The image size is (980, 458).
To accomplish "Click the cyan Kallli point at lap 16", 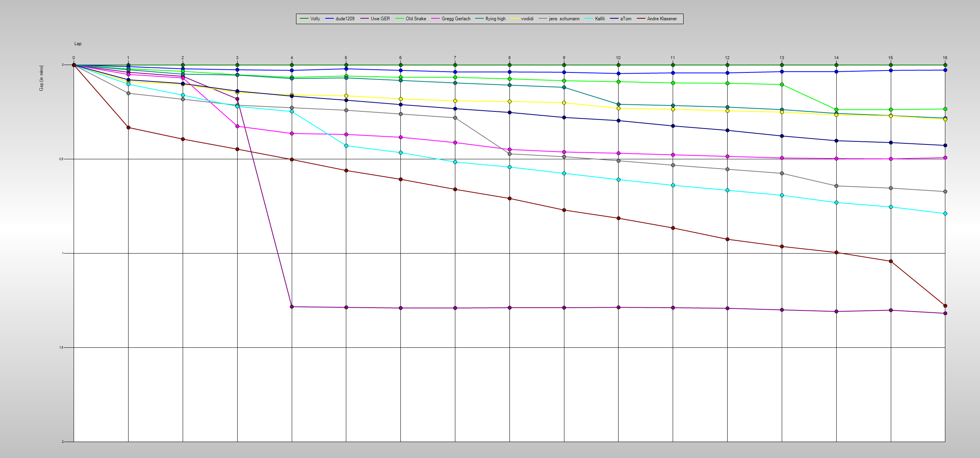I will 945,213.
